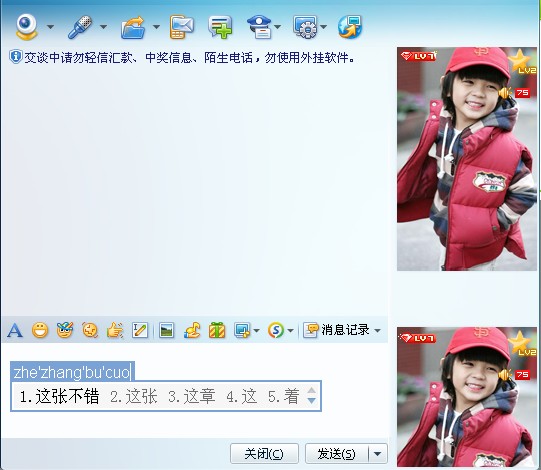
Task: Expand voice chat options arrow
Action: pos(104,27)
